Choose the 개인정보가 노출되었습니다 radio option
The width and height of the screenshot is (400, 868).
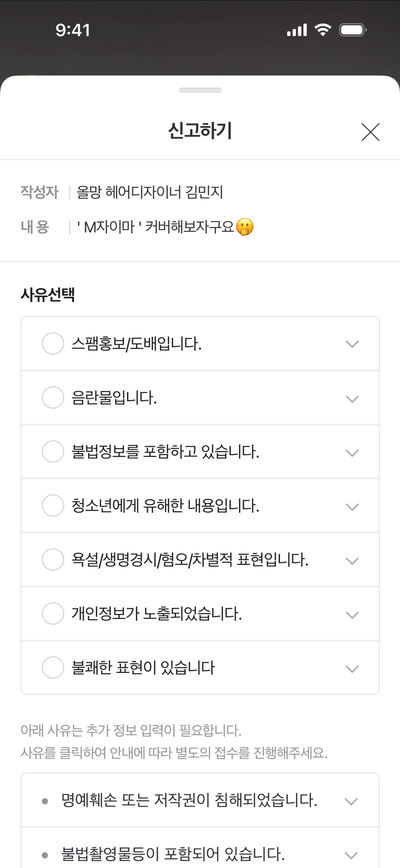coord(53,613)
